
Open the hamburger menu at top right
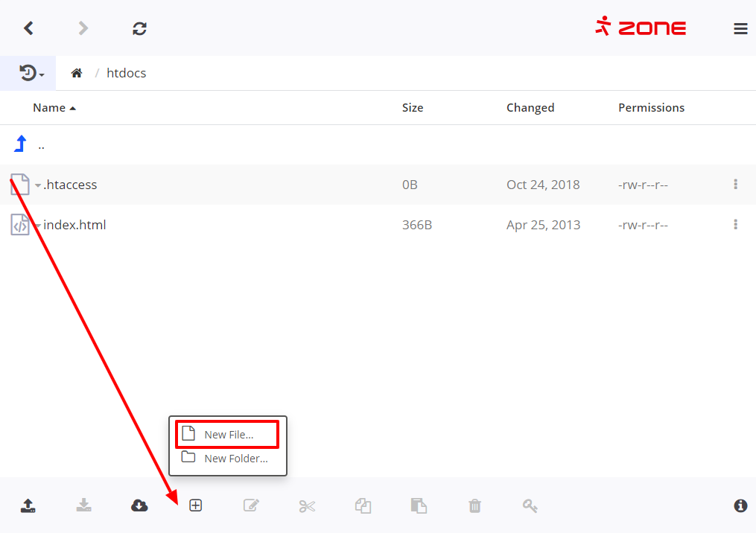pyautogui.click(x=740, y=29)
